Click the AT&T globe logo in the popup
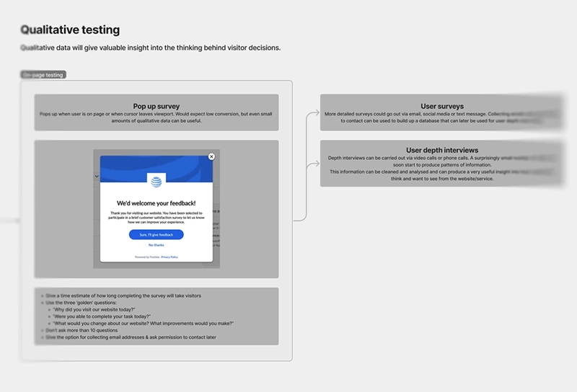The height and width of the screenshot is (392, 577). [157, 182]
